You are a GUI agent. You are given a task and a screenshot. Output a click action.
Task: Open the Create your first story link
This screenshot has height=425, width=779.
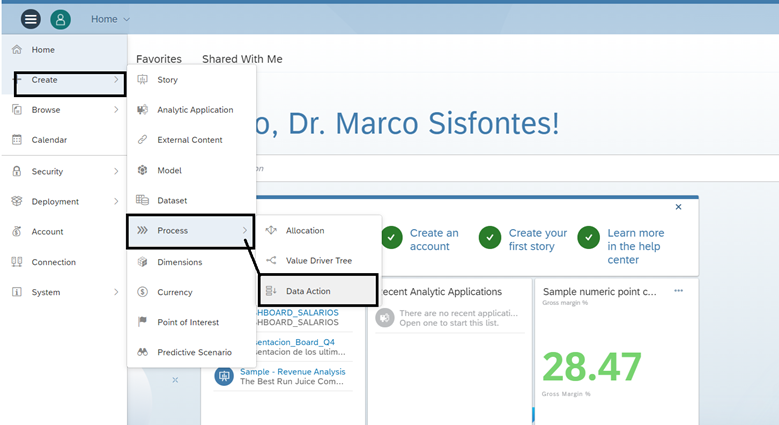(538, 240)
